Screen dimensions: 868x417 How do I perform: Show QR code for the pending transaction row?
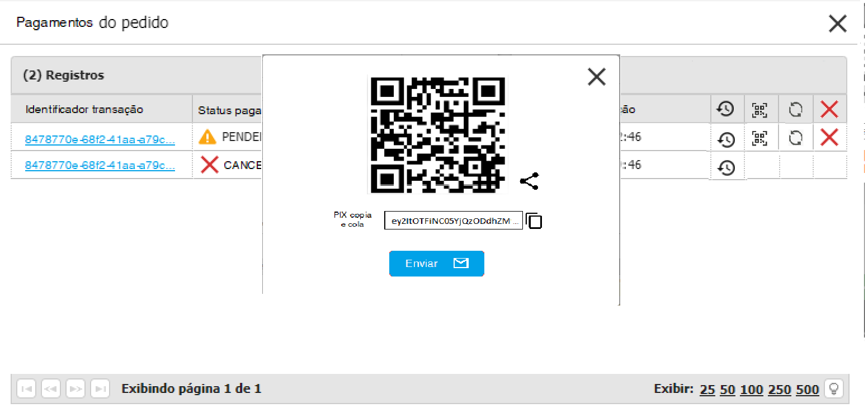tap(759, 138)
